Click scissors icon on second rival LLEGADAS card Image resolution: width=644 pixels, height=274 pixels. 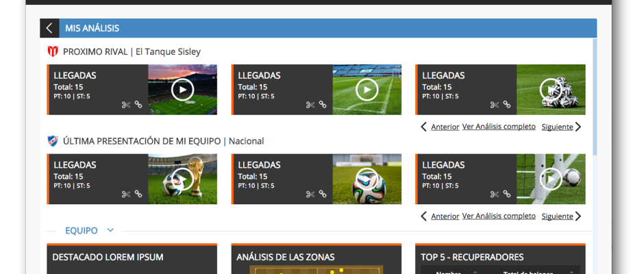click(x=310, y=105)
